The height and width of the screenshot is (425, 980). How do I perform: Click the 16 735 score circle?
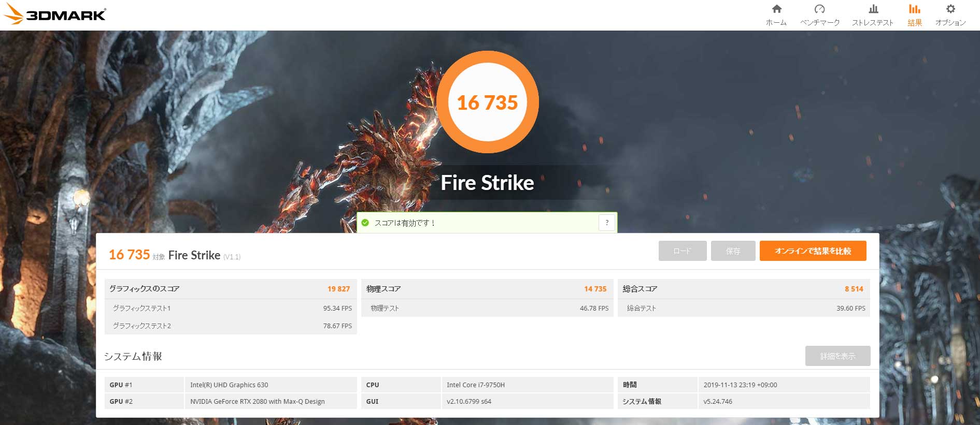(487, 102)
